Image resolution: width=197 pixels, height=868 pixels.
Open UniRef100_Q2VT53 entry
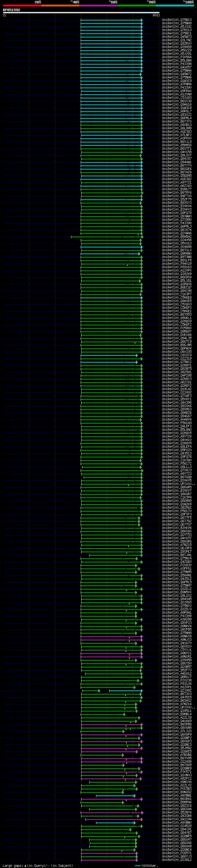[x=177, y=535]
